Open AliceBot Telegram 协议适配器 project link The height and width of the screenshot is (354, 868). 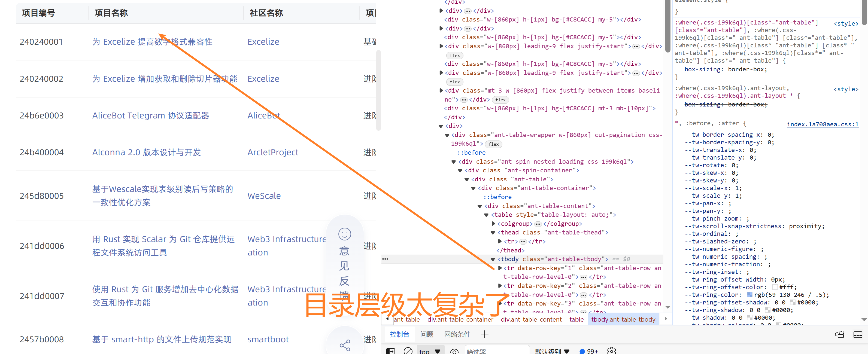pos(151,115)
